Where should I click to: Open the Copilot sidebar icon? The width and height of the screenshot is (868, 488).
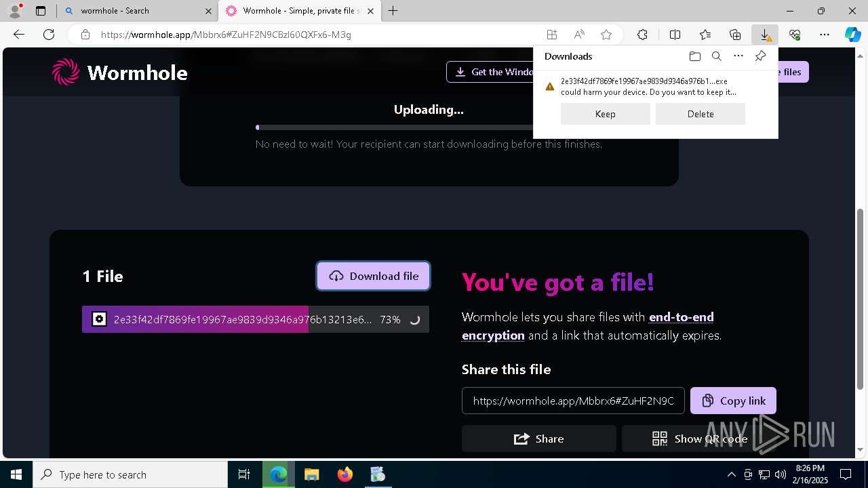pyautogui.click(x=852, y=35)
